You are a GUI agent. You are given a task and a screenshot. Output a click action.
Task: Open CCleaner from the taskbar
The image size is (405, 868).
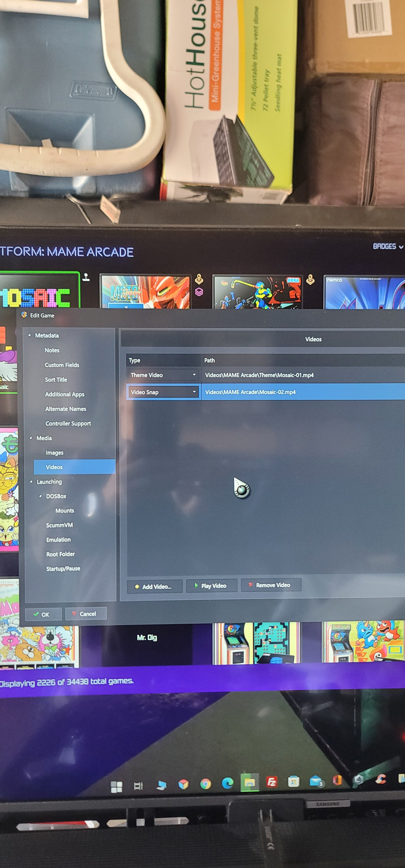tap(381, 779)
